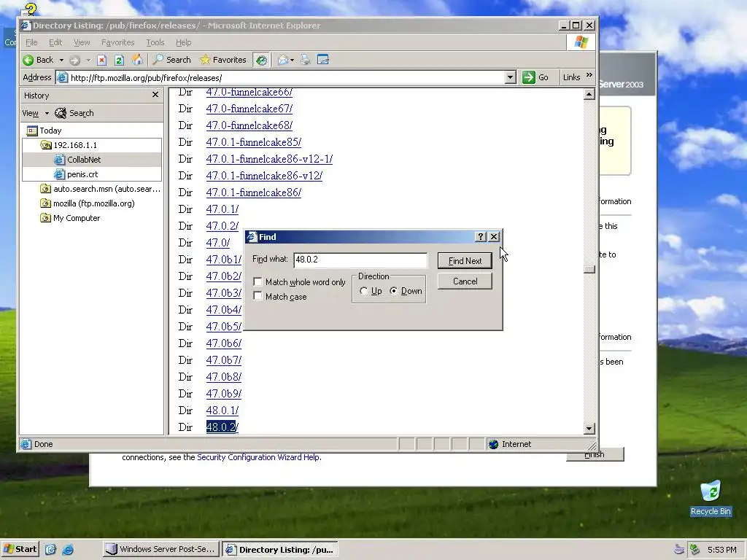Switch to Windows Server Post-Setup taskbar item
This screenshot has width=747, height=560.
click(161, 550)
